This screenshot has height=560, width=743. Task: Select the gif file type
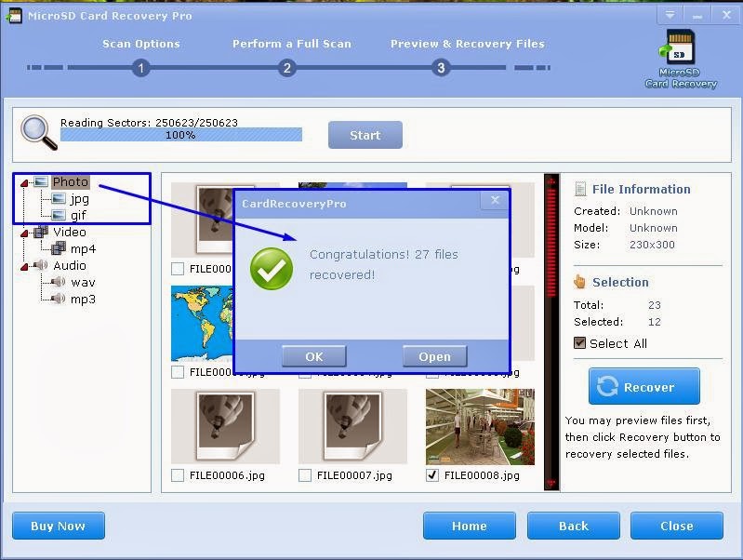coord(78,215)
